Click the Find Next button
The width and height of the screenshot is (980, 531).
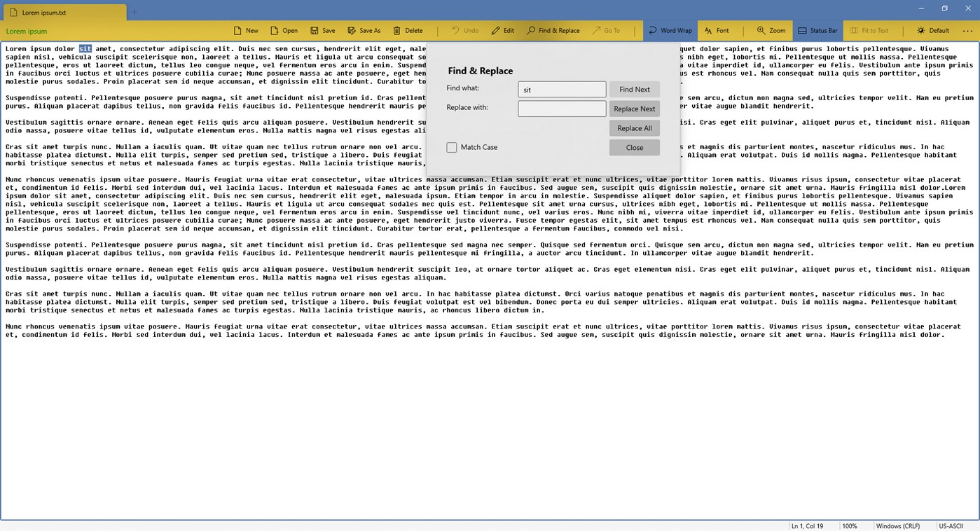click(634, 89)
